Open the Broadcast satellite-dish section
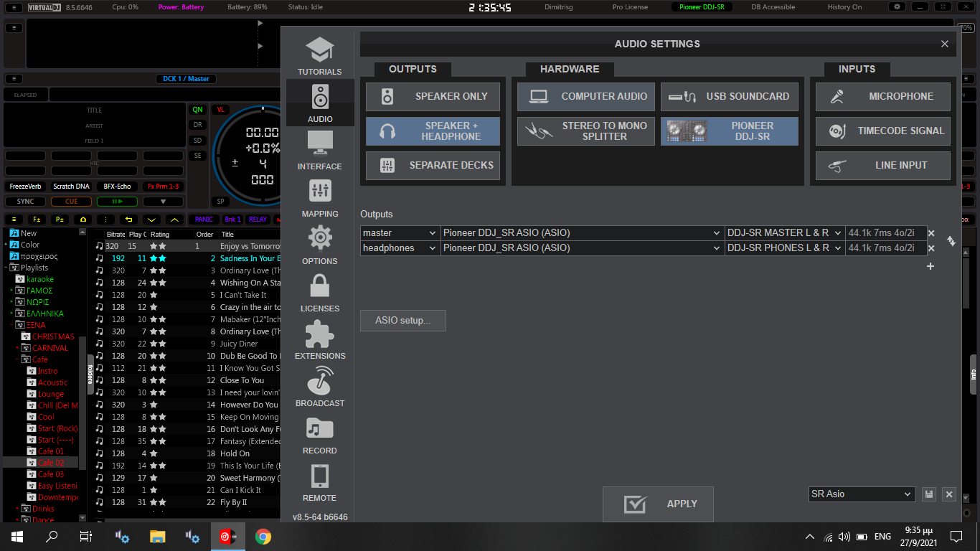 [320, 387]
